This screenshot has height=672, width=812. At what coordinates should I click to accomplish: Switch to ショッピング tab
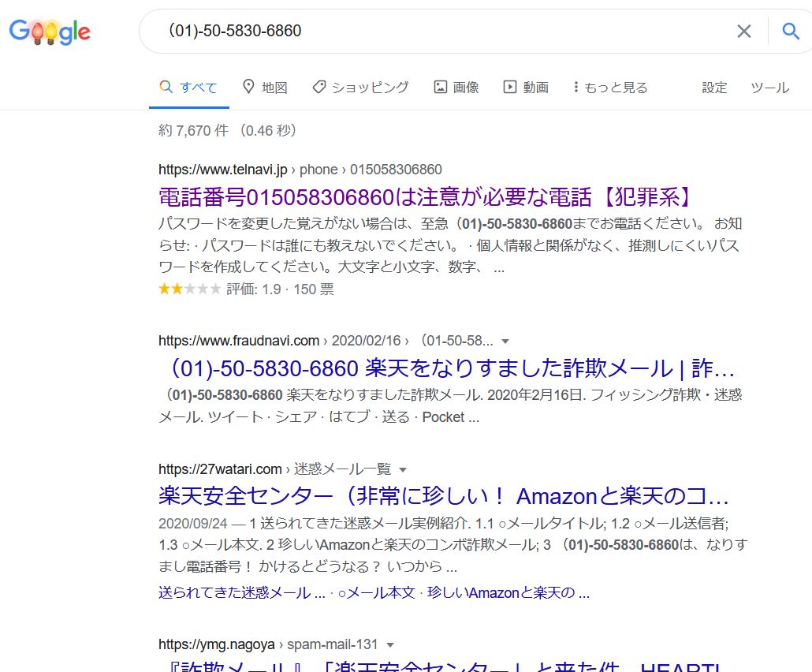coord(360,88)
